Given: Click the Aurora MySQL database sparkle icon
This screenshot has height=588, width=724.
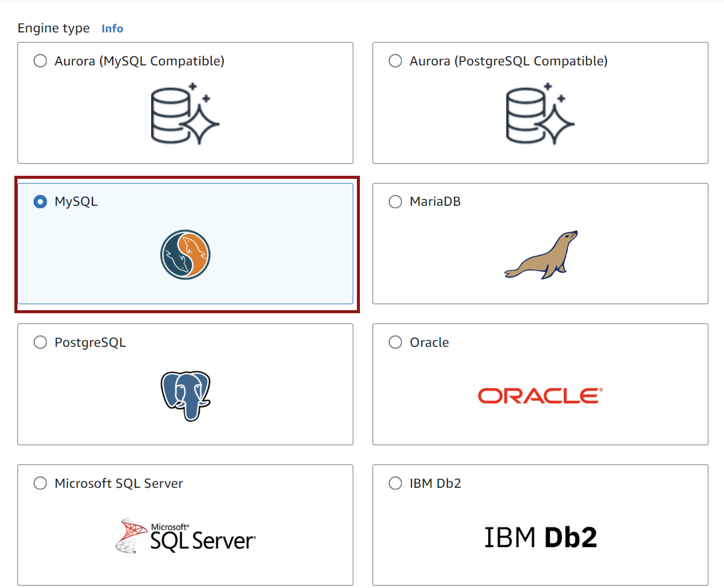Looking at the screenshot, I should click(185, 114).
